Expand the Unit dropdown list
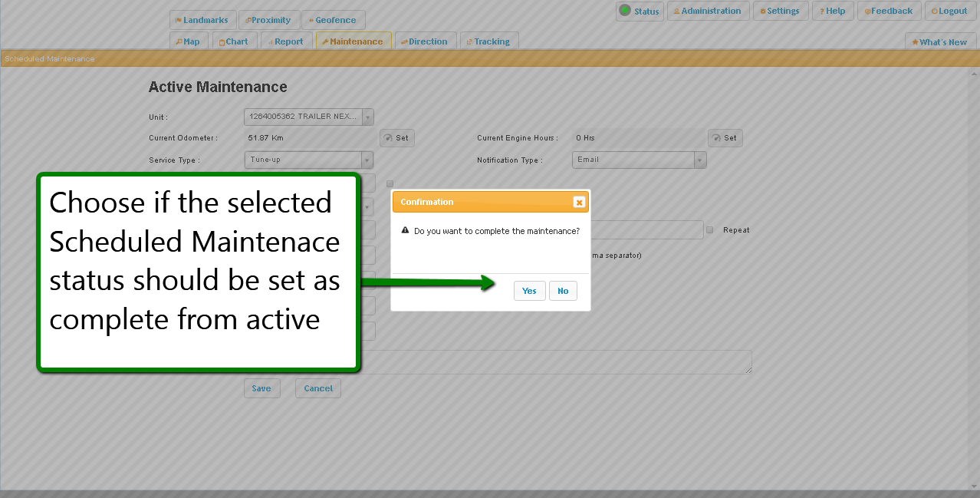The width and height of the screenshot is (980, 498). click(x=367, y=117)
